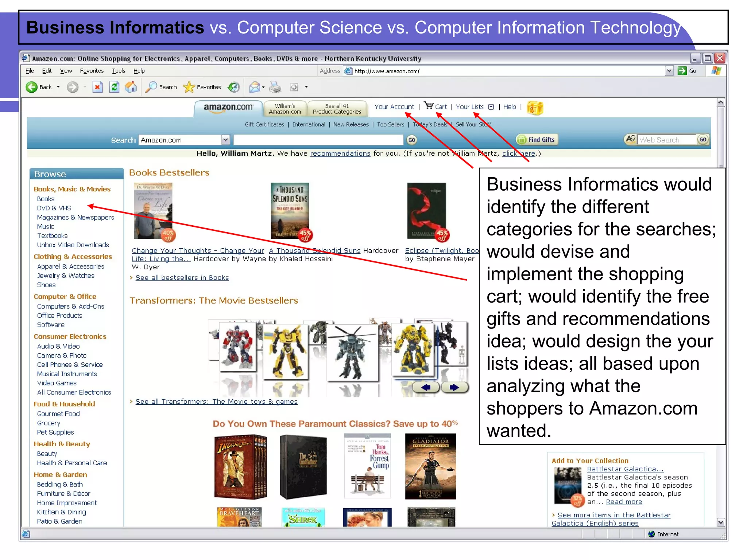Click the Home icon in toolbar
This screenshot has width=747, height=560.
pos(131,87)
